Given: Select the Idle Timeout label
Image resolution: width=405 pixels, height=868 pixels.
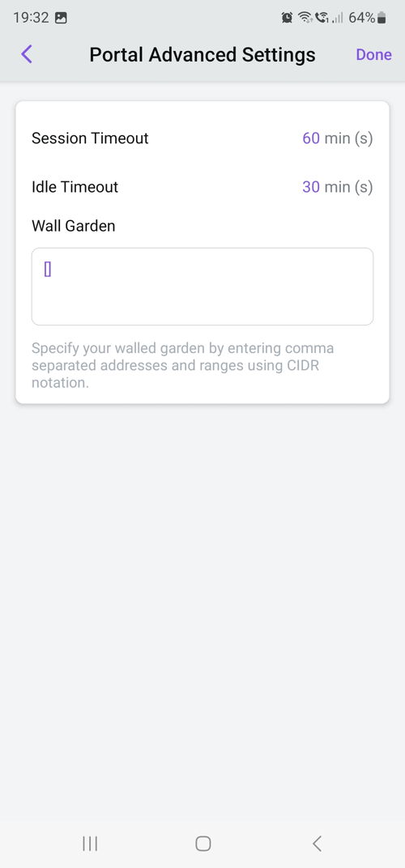Looking at the screenshot, I should coord(75,186).
